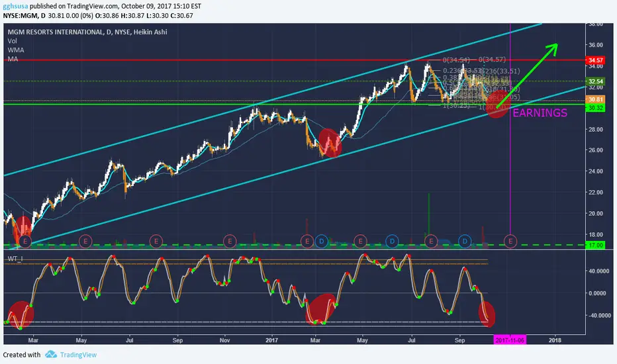Click the 28.00 price axis value

click(x=596, y=130)
